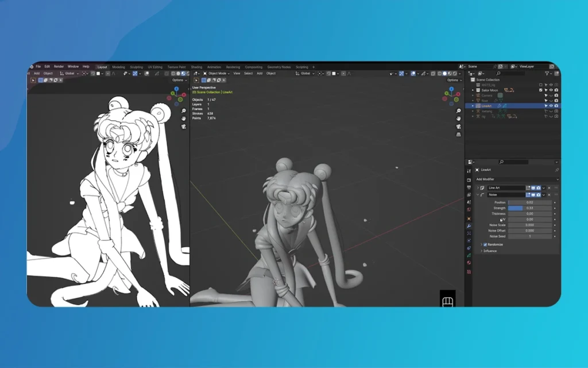This screenshot has height=368, width=588.
Task: Adjust the Noise Strength slider
Action: pyautogui.click(x=529, y=208)
